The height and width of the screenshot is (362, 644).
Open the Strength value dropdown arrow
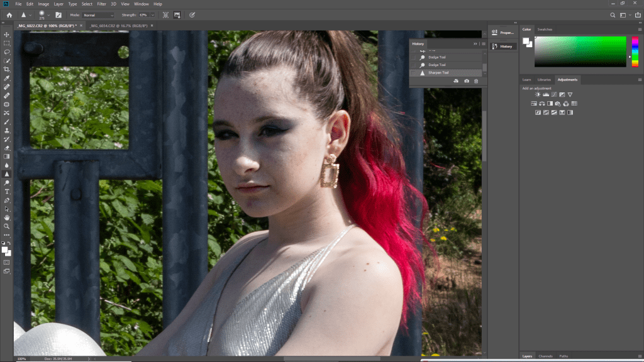(153, 14)
